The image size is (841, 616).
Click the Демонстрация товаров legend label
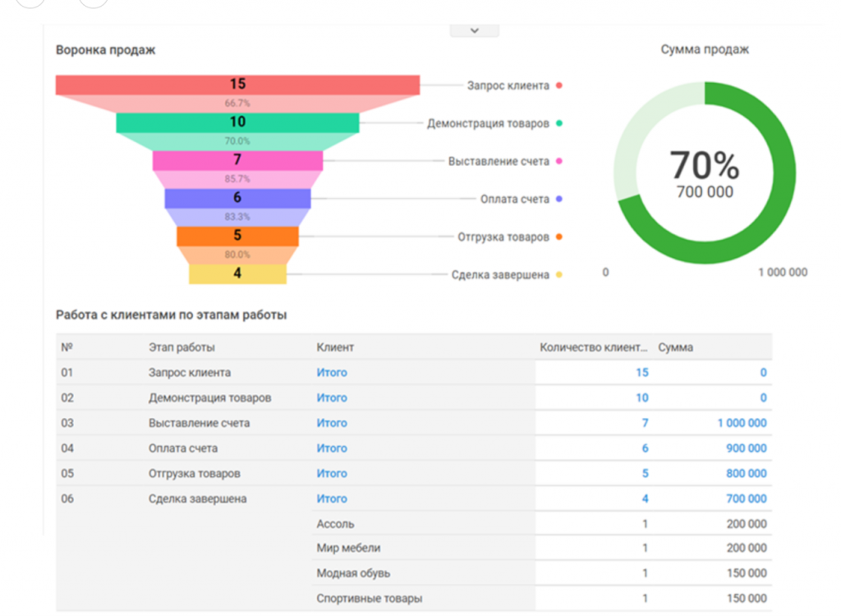click(488, 123)
